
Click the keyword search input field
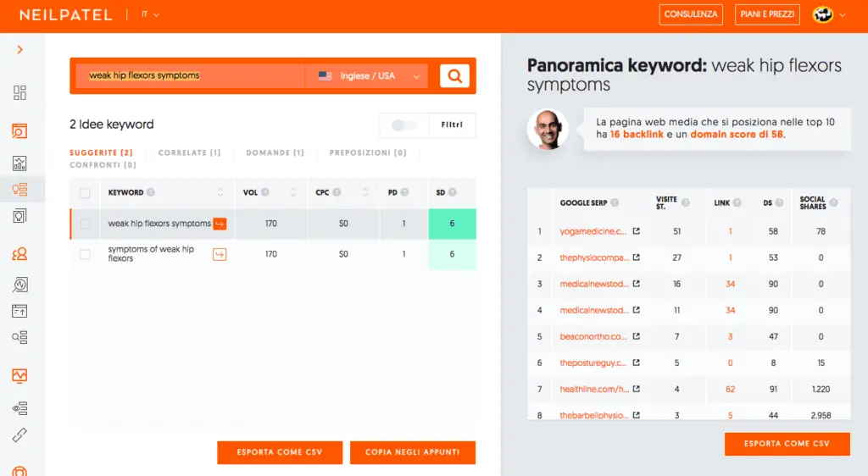tap(190, 75)
